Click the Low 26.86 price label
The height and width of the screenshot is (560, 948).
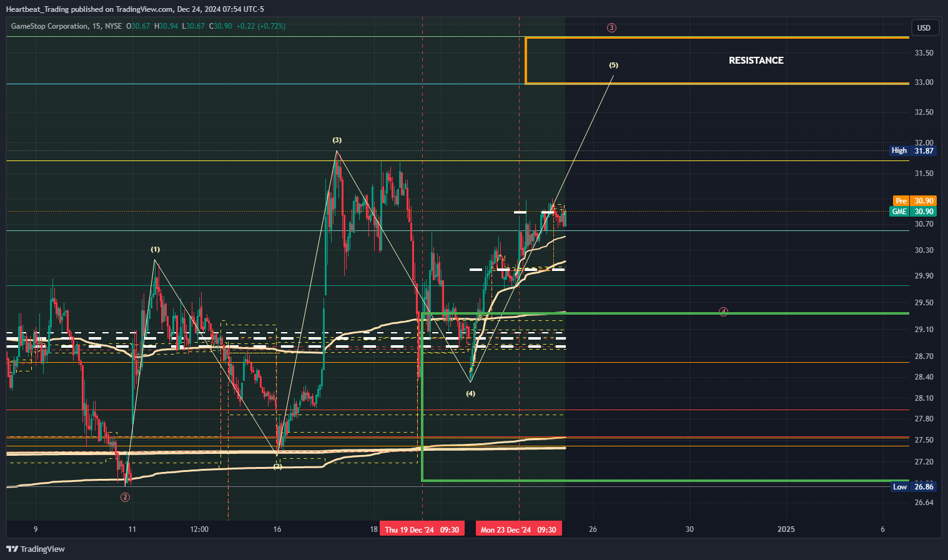click(x=913, y=487)
